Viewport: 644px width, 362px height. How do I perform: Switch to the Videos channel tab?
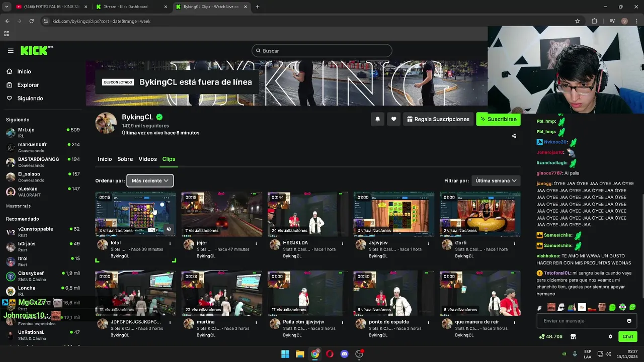(148, 159)
